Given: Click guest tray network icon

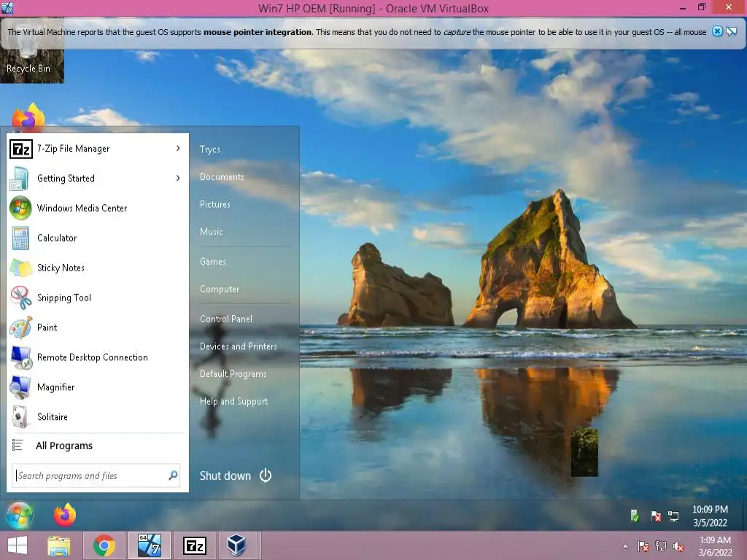Looking at the screenshot, I should (x=673, y=516).
